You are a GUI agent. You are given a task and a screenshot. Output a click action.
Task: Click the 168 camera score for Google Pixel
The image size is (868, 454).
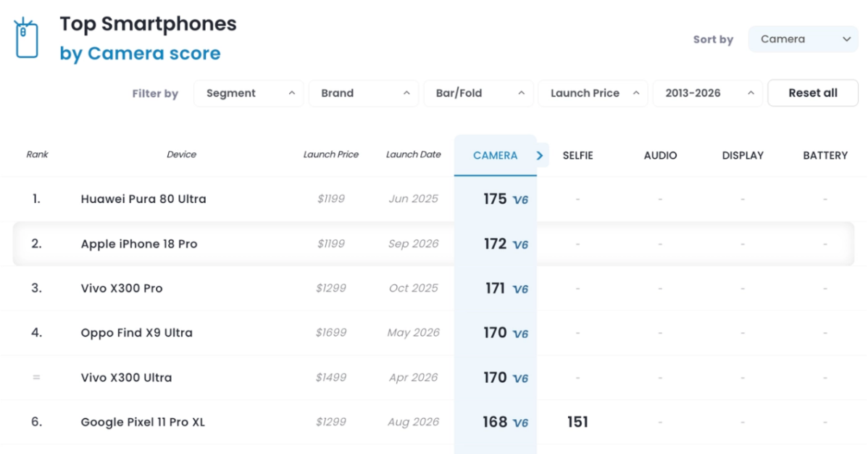coord(495,422)
